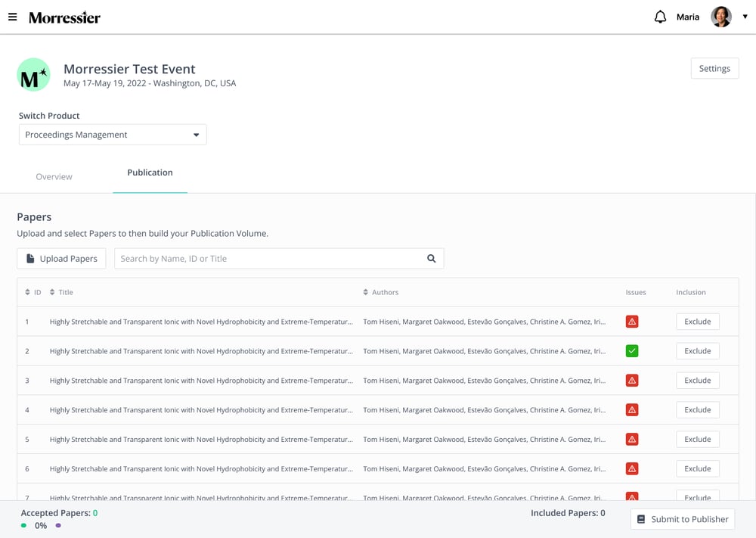Open title of paper 1

[x=201, y=322]
